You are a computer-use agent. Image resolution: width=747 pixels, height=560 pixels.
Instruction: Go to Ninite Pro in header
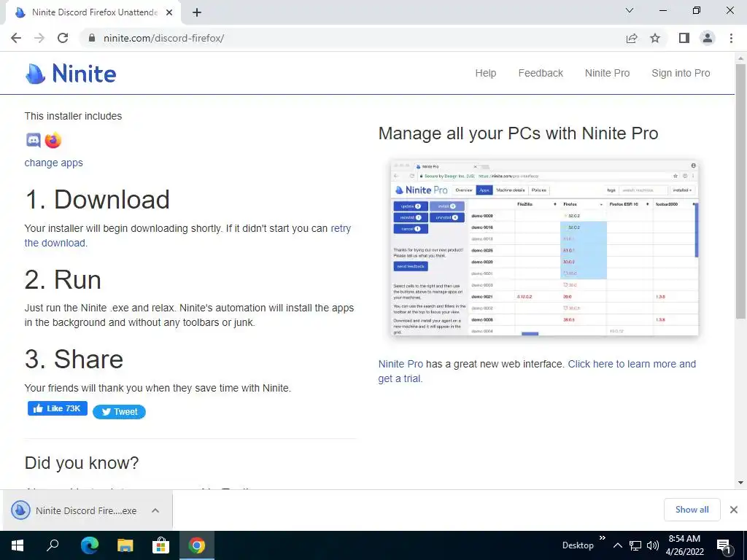tap(607, 74)
